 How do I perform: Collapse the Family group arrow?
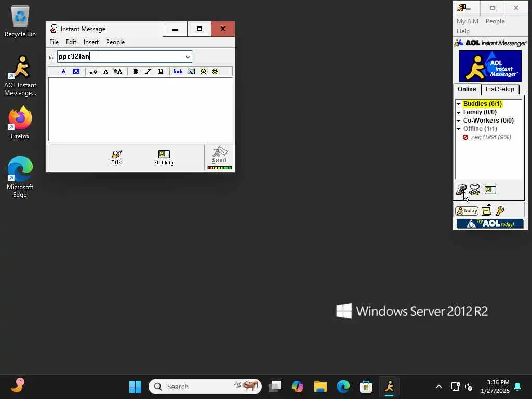458,112
